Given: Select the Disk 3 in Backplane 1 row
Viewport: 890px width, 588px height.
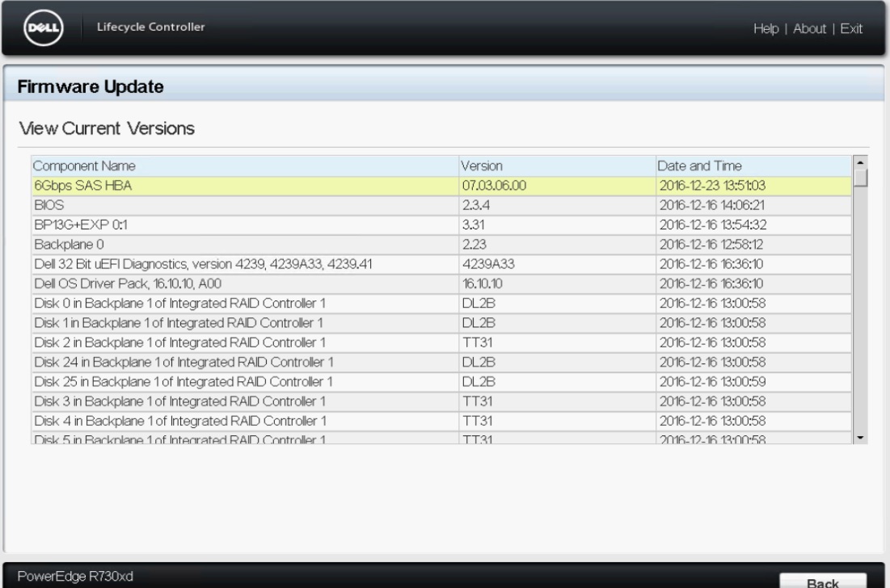Looking at the screenshot, I should 243,401.
